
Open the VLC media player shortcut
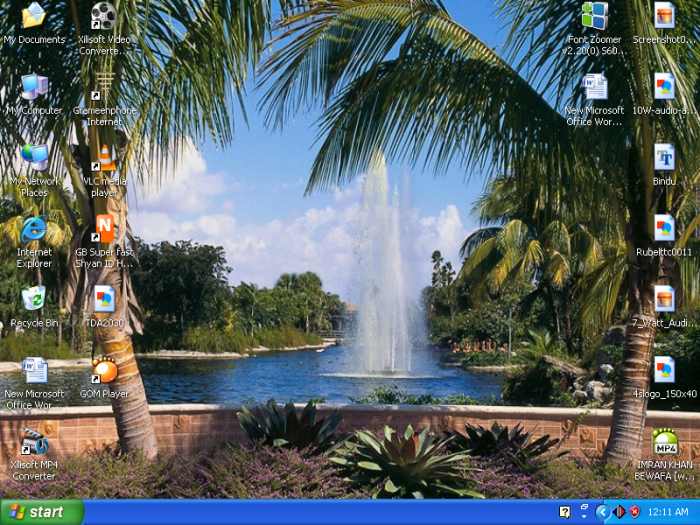click(x=105, y=160)
